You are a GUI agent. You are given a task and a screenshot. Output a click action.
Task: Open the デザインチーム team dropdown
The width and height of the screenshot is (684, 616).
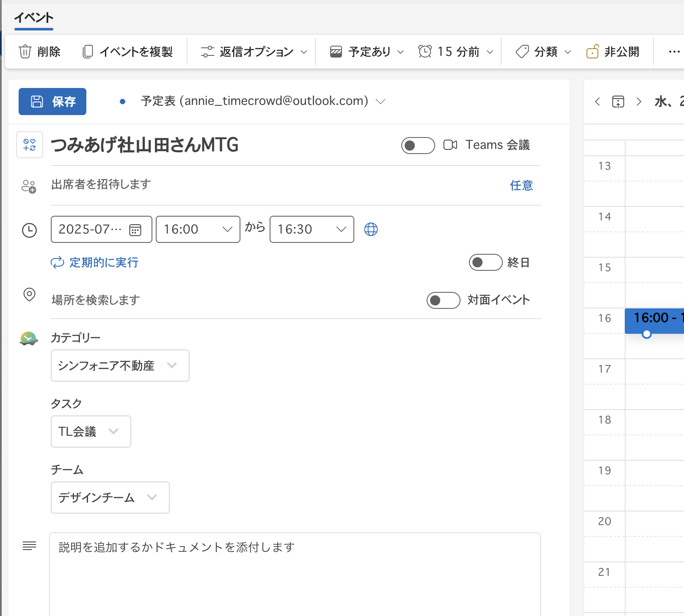coord(110,498)
